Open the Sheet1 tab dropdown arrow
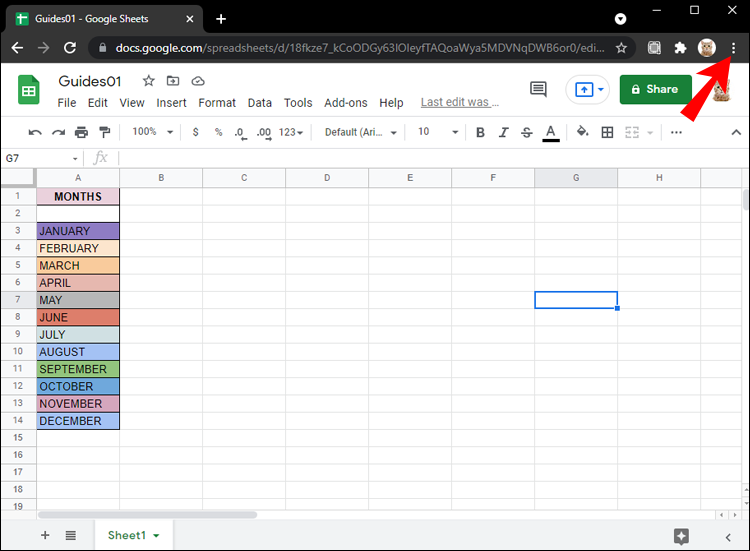Image resolution: width=750 pixels, height=551 pixels. (x=156, y=536)
